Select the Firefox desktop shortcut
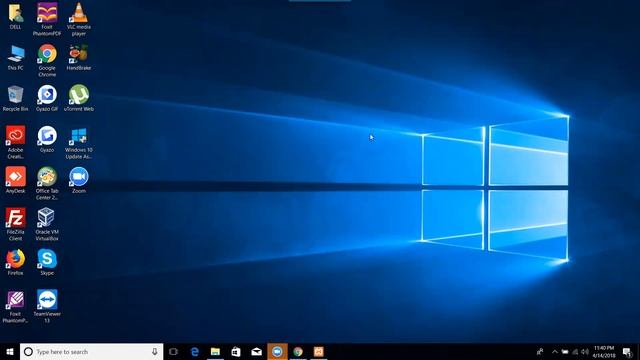This screenshot has height=360, width=640. tap(16, 262)
